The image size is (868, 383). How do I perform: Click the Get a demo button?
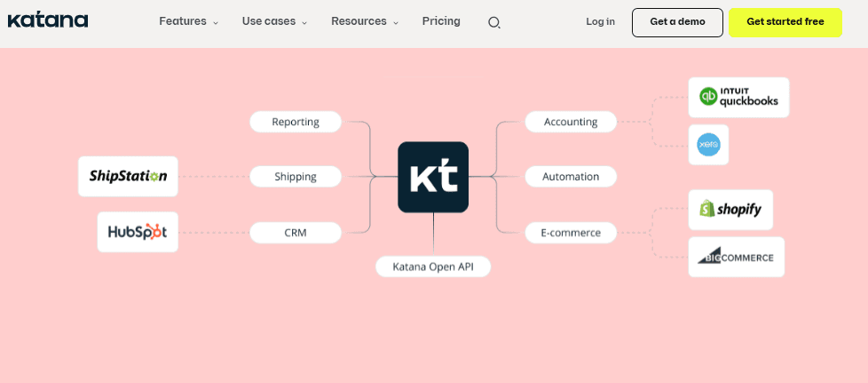[677, 22]
